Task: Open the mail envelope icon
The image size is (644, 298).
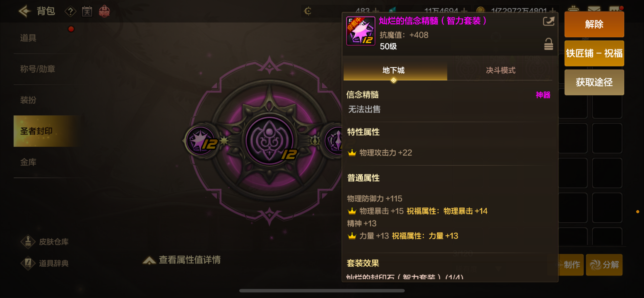Action: pyautogui.click(x=594, y=9)
